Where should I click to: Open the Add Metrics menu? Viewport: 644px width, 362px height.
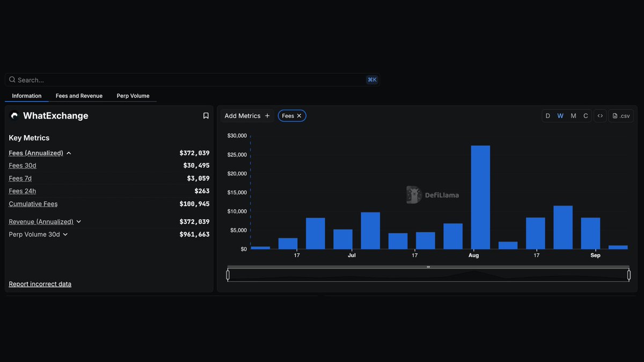247,116
